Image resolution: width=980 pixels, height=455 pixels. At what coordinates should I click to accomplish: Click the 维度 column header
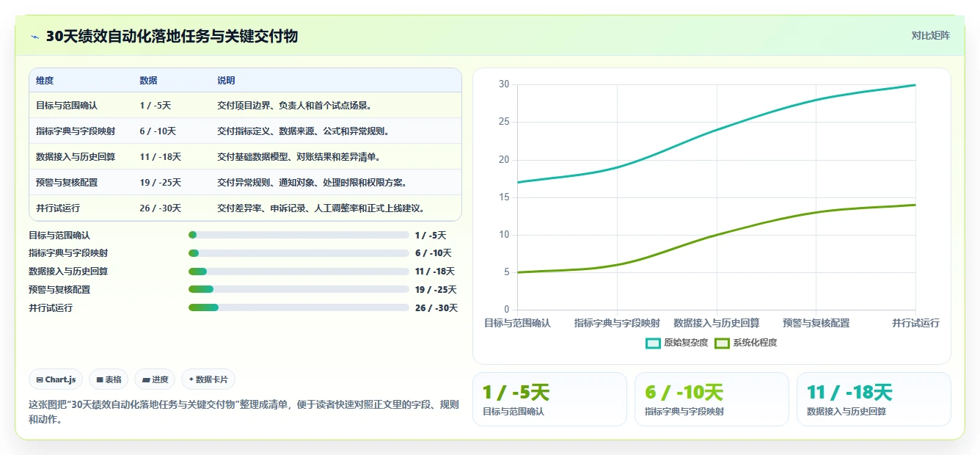45,80
